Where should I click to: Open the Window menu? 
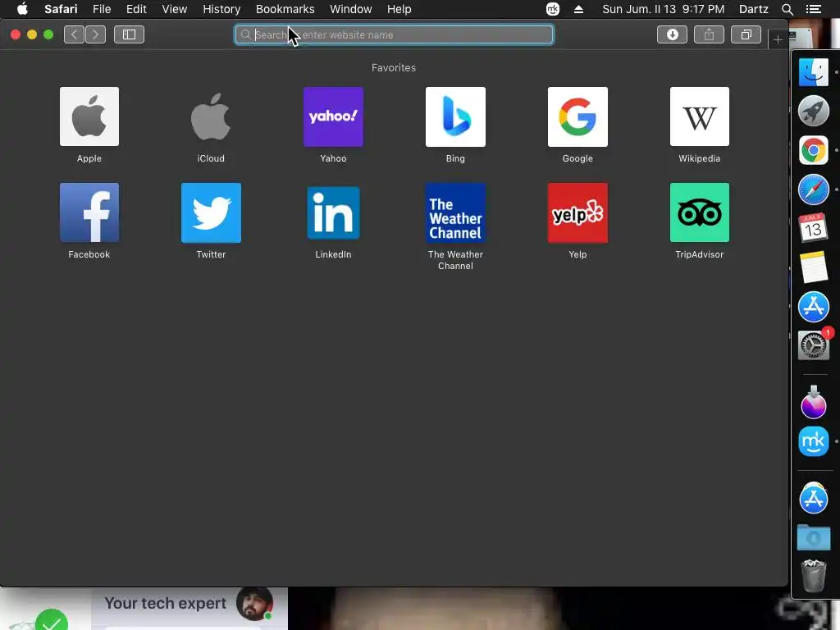tap(351, 9)
